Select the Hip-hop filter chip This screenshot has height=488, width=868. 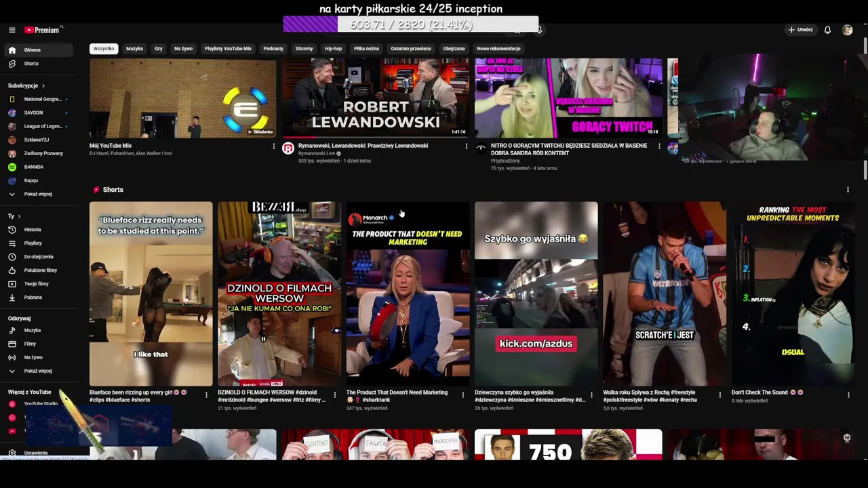[x=333, y=49]
